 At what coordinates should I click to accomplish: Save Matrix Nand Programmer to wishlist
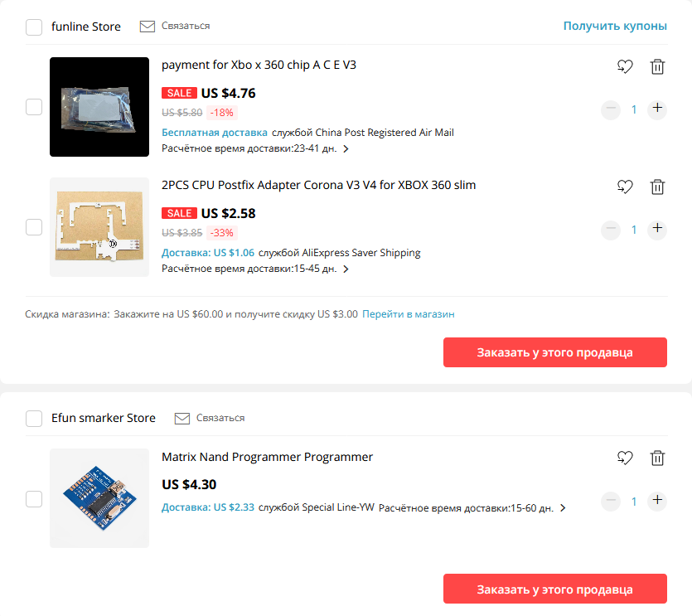point(625,458)
